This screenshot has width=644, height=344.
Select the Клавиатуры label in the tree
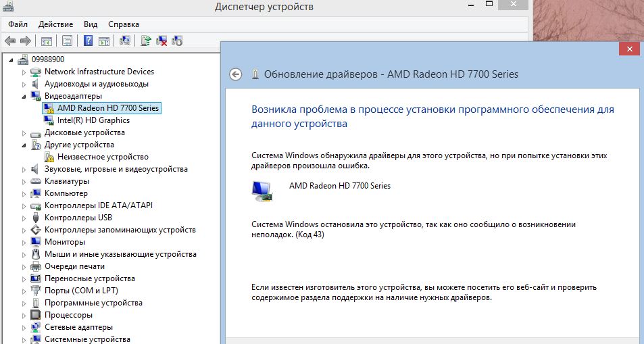pos(66,181)
